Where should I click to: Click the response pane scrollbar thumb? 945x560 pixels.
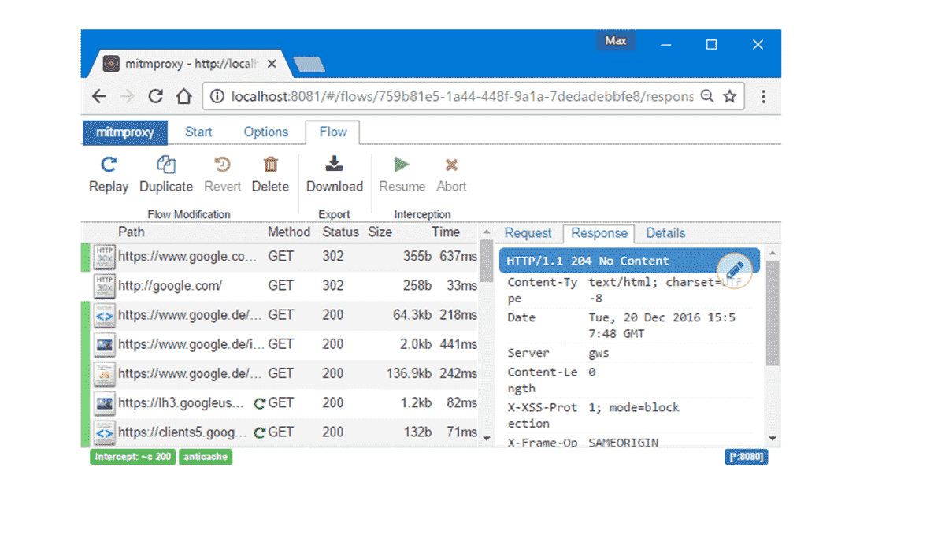click(x=772, y=313)
